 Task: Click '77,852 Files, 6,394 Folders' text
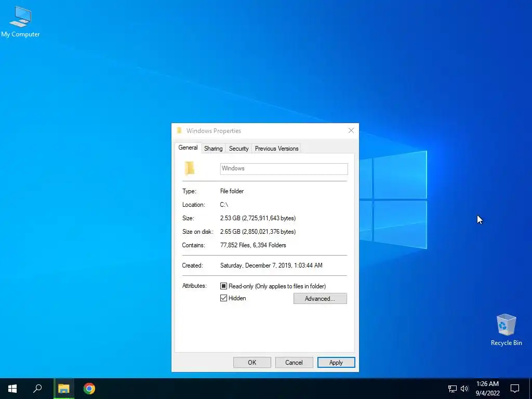click(x=253, y=245)
